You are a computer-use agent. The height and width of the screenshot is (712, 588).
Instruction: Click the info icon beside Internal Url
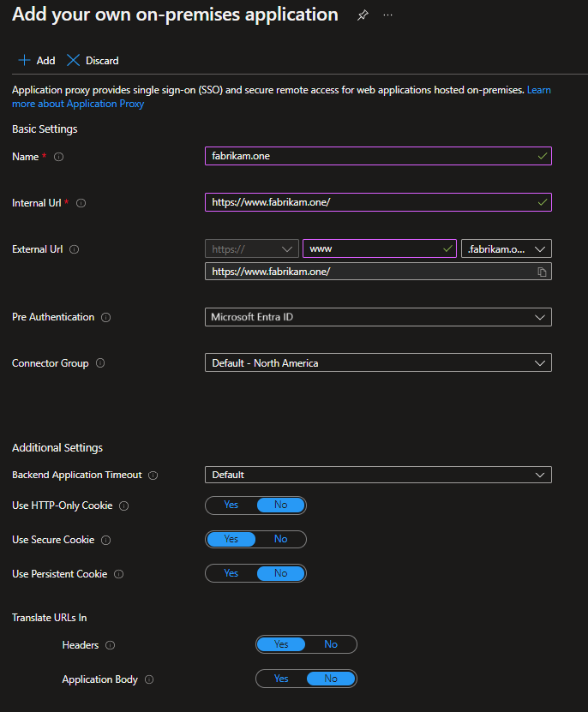pyautogui.click(x=81, y=203)
